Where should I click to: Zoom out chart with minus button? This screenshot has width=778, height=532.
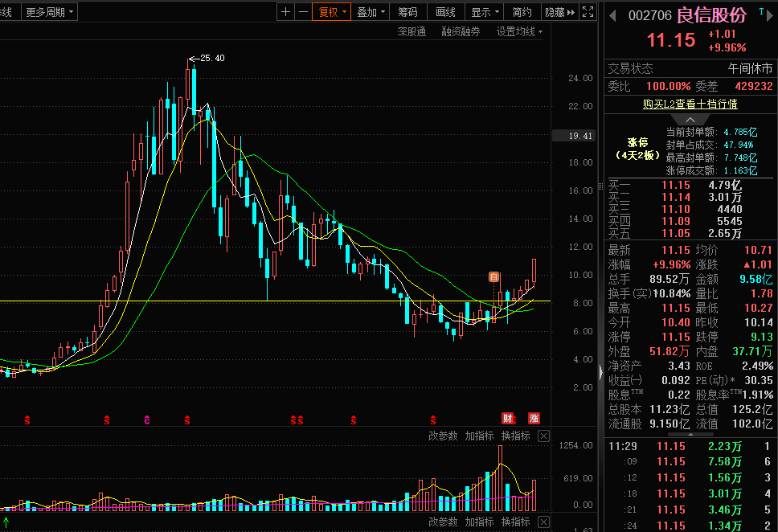click(303, 12)
